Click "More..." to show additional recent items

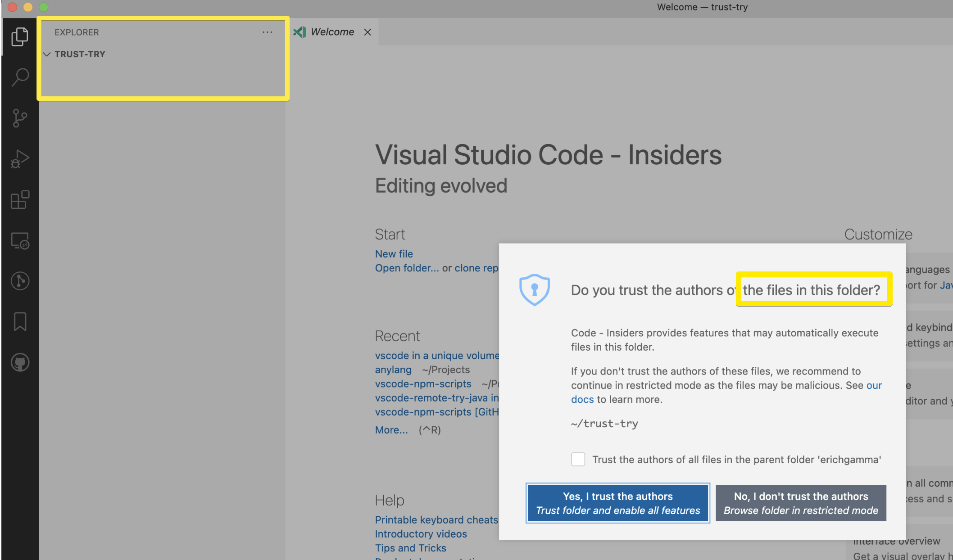(390, 429)
